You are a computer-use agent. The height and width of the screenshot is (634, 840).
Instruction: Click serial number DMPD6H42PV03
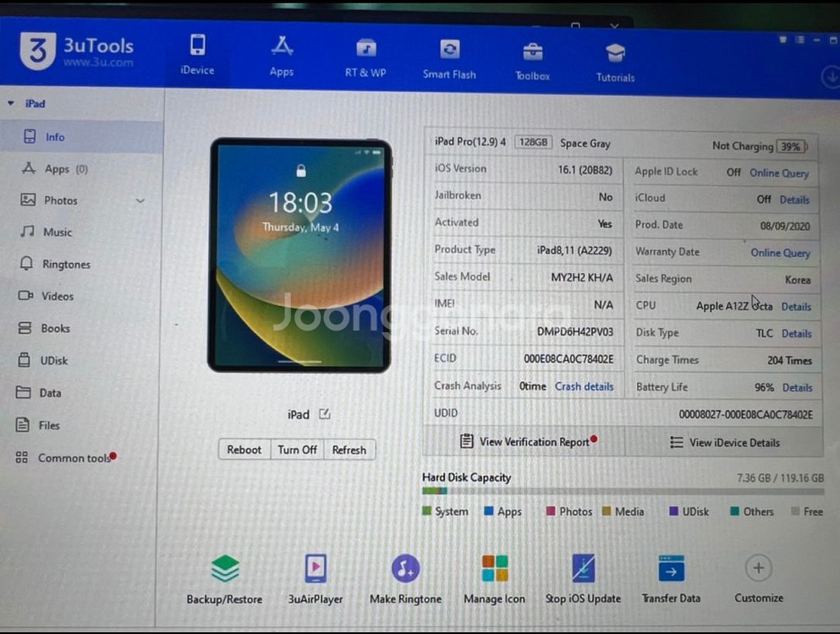575,331
